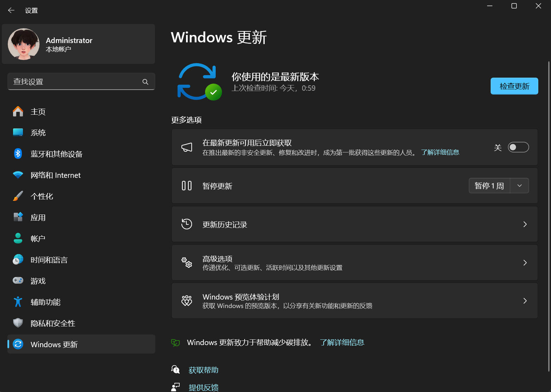Toggle 在最新更新可用后立即获取 switch on
The image size is (551, 392).
[x=518, y=147]
